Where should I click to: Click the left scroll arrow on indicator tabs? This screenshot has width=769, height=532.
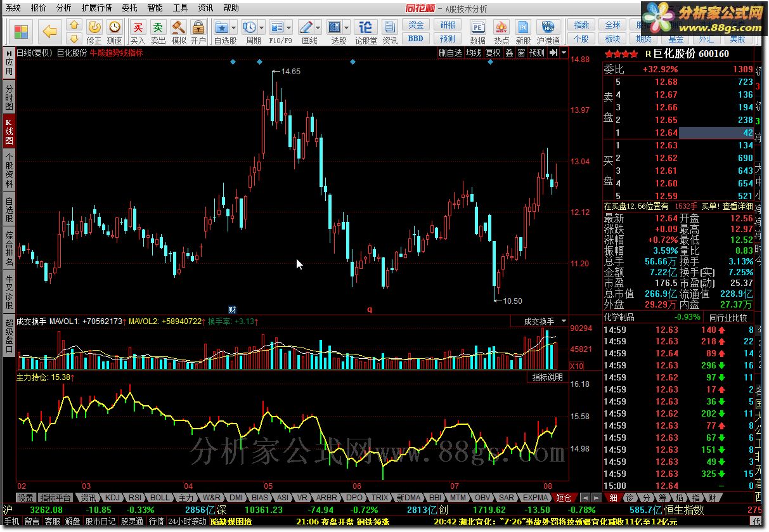point(585,498)
